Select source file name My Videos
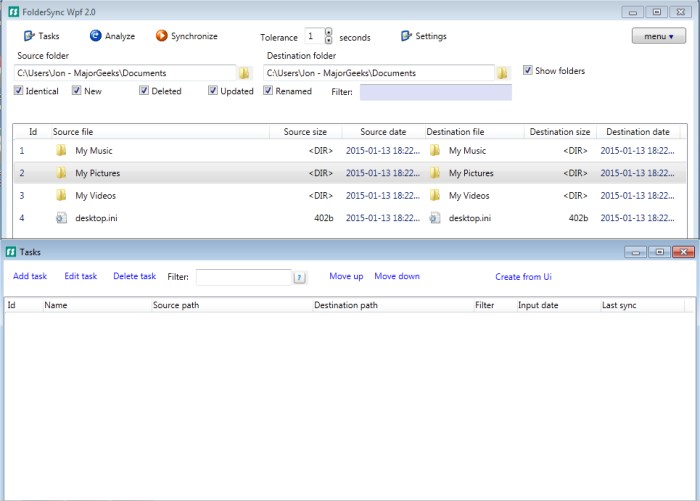The image size is (700, 501). tap(96, 196)
